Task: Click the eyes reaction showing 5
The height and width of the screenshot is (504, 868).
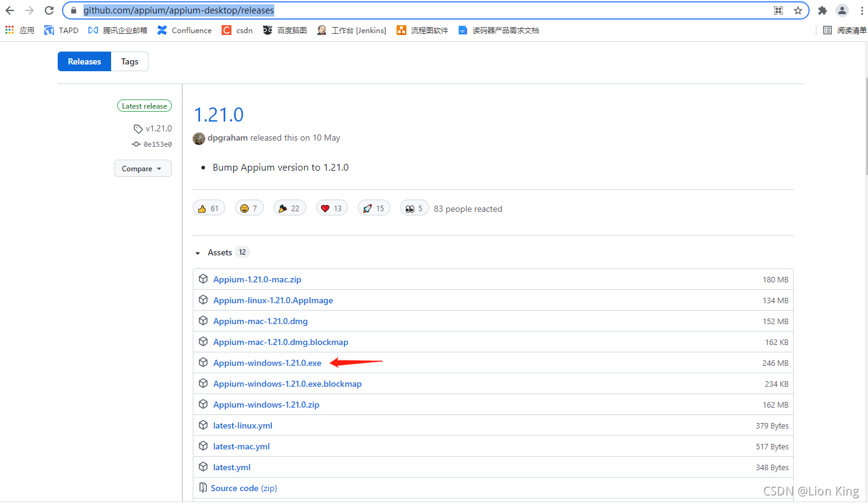Action: 414,208
